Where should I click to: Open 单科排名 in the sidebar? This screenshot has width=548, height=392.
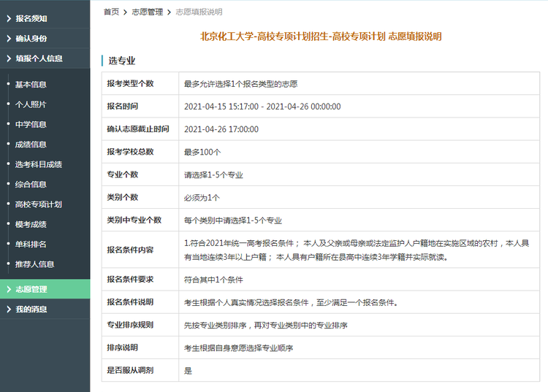[31, 245]
